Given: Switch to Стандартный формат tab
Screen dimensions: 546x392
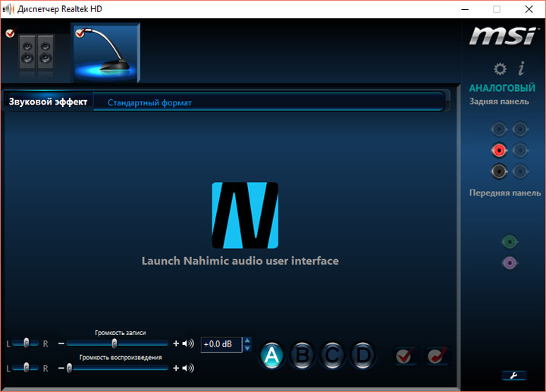Looking at the screenshot, I should [x=149, y=102].
